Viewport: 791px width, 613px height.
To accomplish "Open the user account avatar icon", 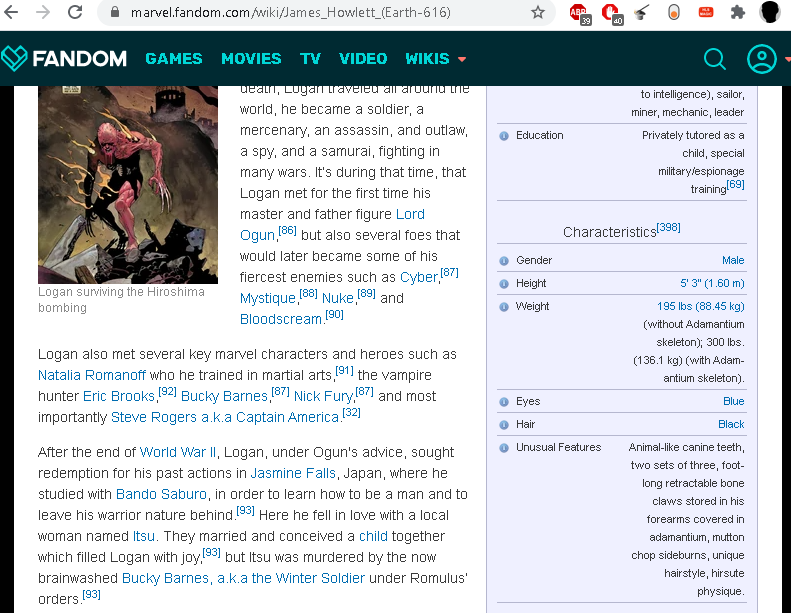I will point(761,59).
